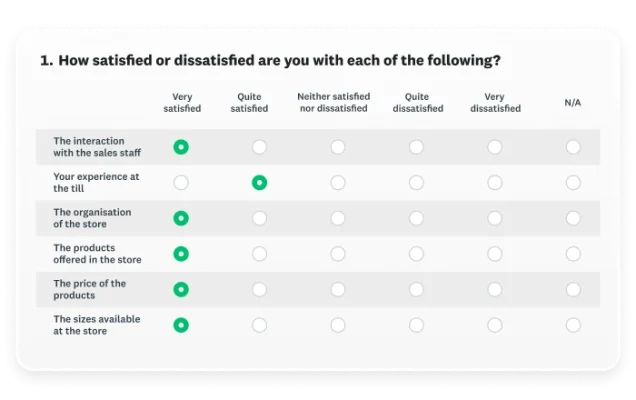Screen dimensions: 636x400
Task: Select Quite dissatisfied for sizes available at store
Action: coord(416,325)
